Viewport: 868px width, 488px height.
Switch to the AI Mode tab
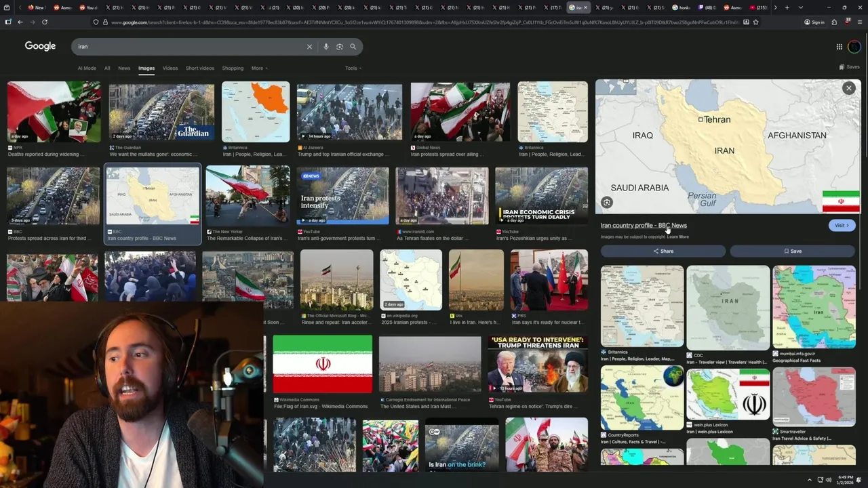tap(87, 68)
